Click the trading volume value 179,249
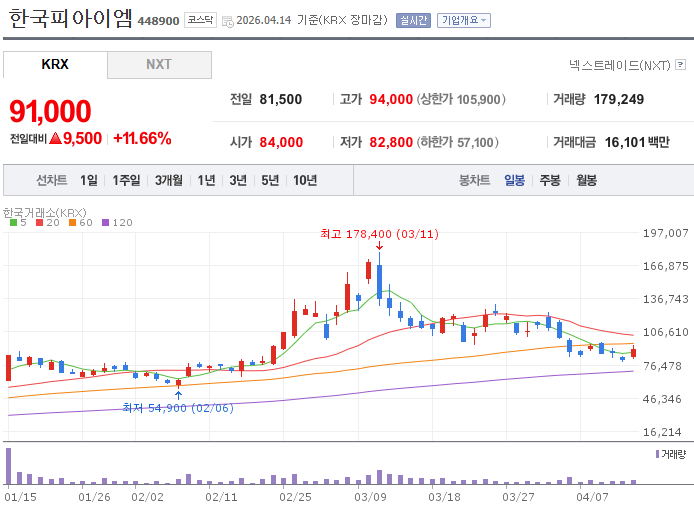Screen dimensions: 694x513 pos(619,99)
